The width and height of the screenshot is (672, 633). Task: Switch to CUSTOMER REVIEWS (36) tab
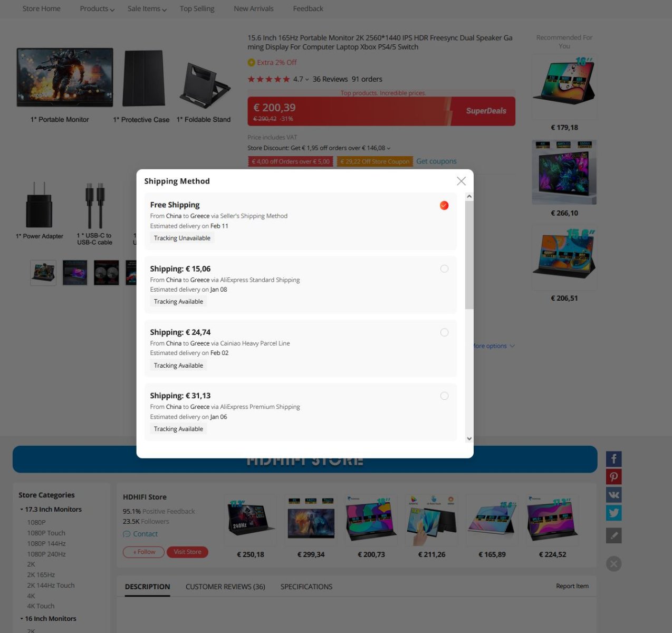[x=225, y=587]
